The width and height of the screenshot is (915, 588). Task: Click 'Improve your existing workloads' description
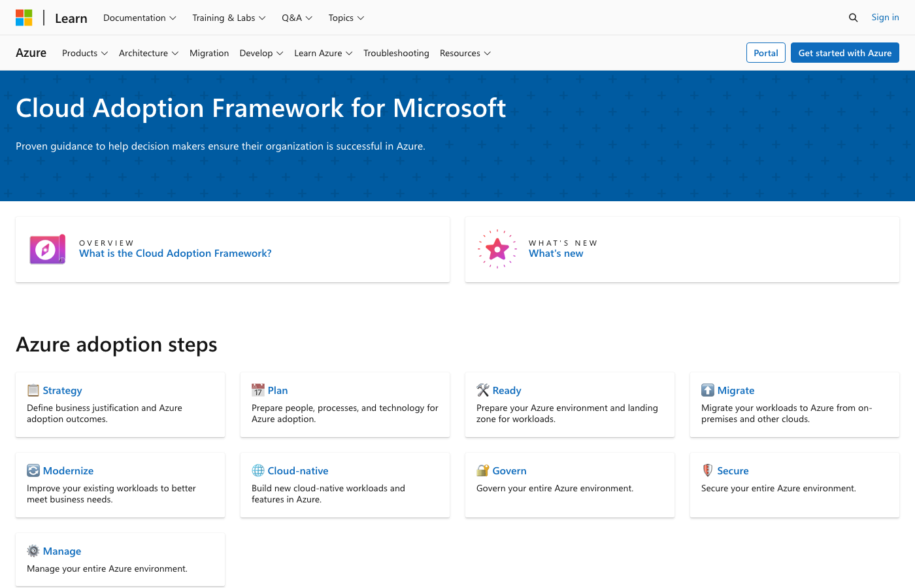111,494
